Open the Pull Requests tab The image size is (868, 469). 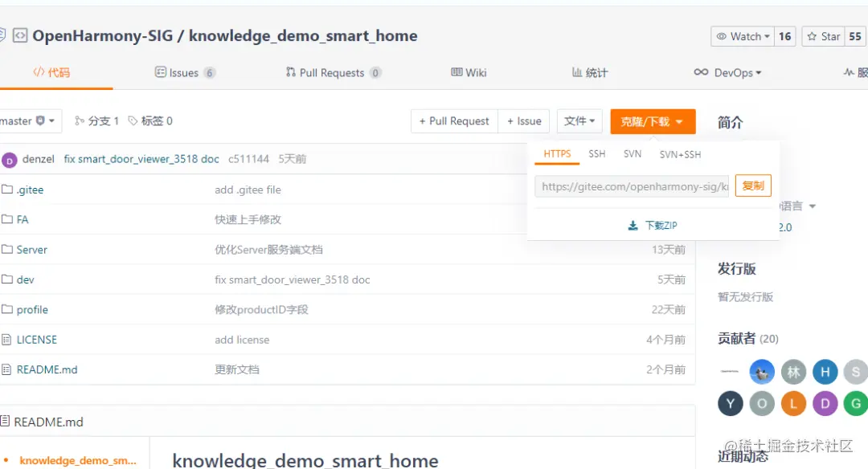[334, 72]
